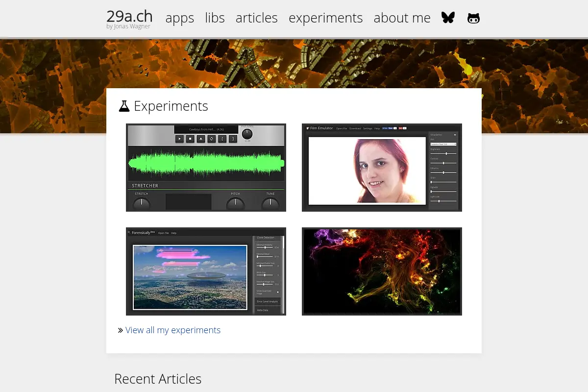Click the flask icon beside Experiments
The height and width of the screenshot is (392, 588).
[x=124, y=106]
